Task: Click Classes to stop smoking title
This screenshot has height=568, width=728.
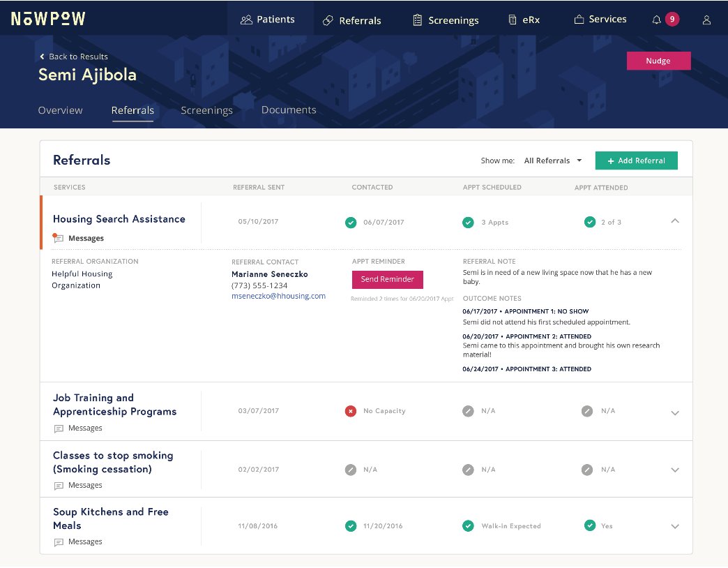Action: pos(113,463)
